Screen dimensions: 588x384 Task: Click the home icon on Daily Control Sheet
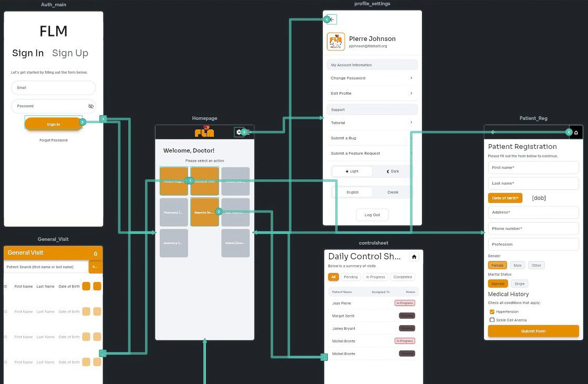(x=414, y=257)
